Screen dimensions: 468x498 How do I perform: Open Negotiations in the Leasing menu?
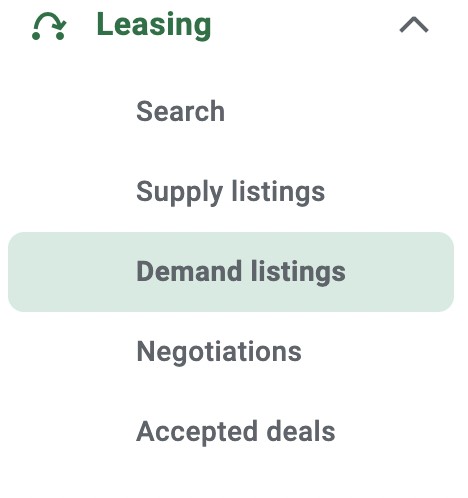(219, 352)
